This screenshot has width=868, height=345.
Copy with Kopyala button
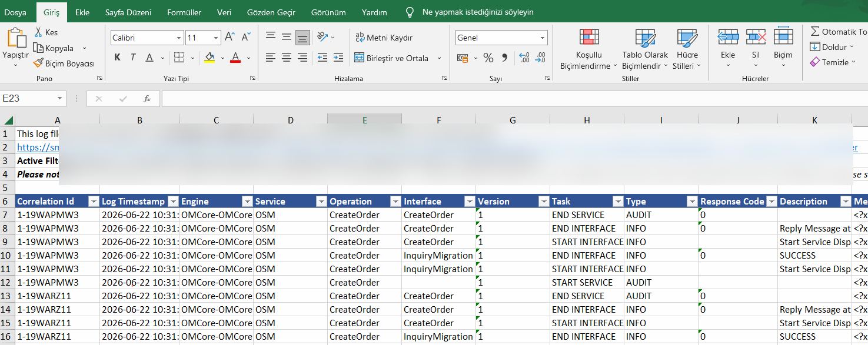click(54, 48)
